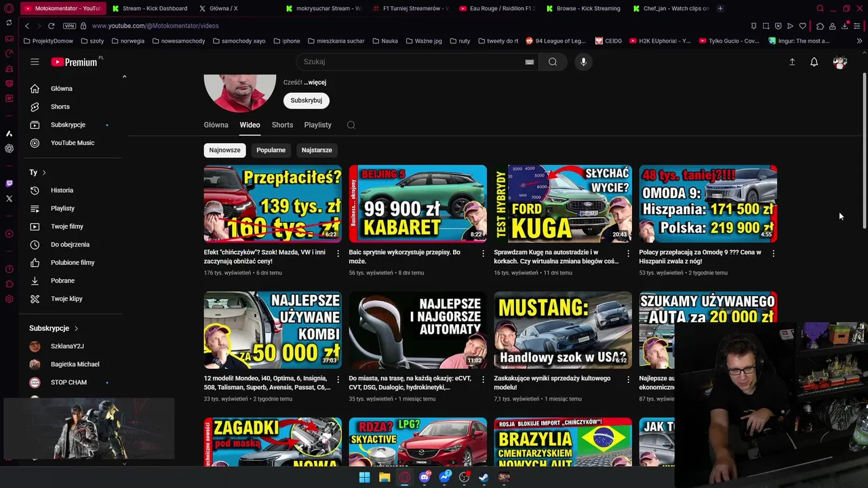Filter videos by Najnowsze chip
The height and width of the screenshot is (488, 868).
click(224, 150)
